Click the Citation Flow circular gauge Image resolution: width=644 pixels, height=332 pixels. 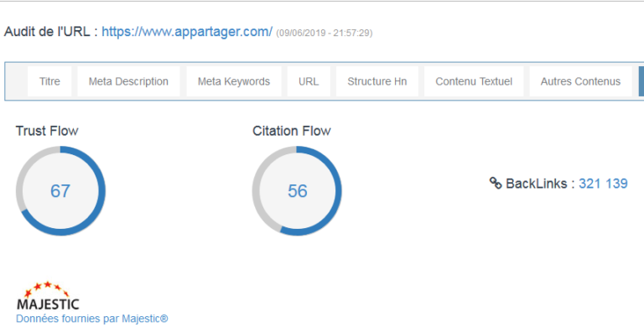point(297,190)
